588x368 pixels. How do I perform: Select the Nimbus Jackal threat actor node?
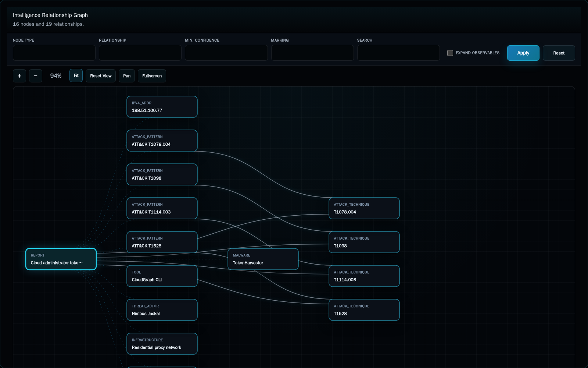(162, 310)
